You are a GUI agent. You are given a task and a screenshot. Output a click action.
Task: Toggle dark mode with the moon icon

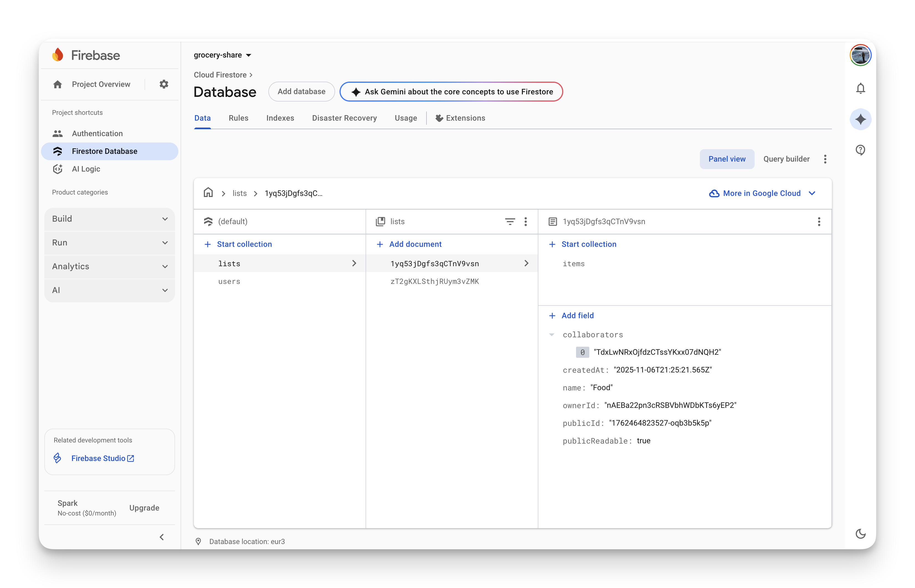tap(860, 534)
